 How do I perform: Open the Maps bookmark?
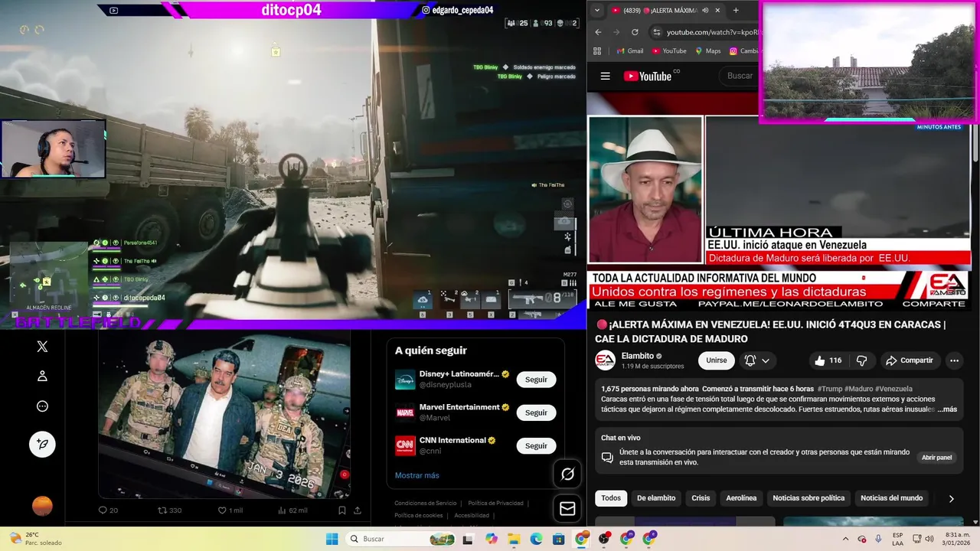tap(707, 51)
